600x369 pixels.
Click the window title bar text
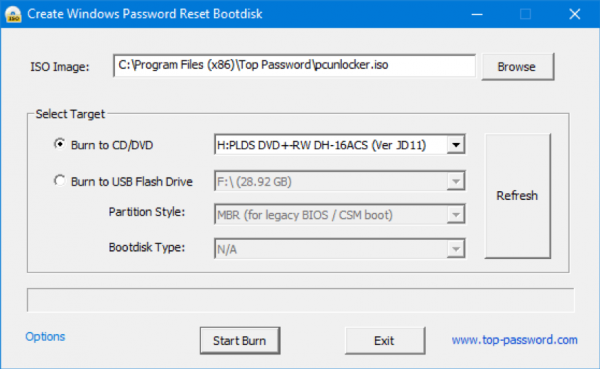click(145, 14)
